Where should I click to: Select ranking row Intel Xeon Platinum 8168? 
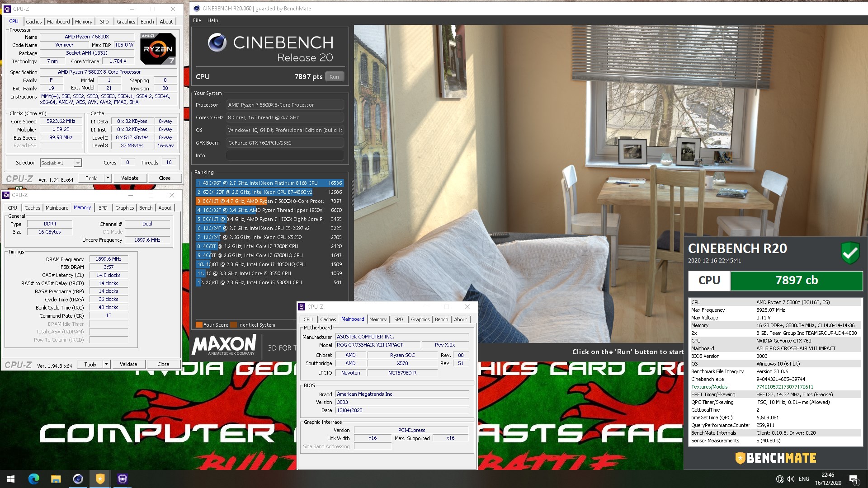pos(270,183)
